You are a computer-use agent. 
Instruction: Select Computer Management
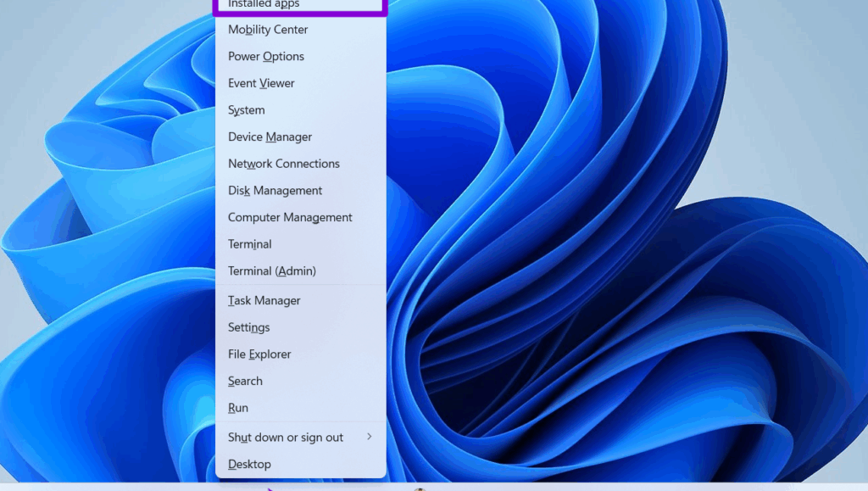pos(290,218)
